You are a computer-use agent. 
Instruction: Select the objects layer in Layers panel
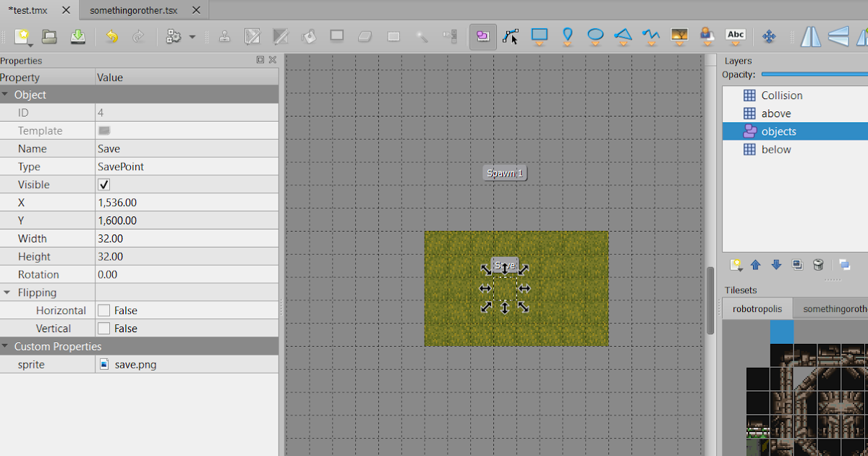pos(778,131)
